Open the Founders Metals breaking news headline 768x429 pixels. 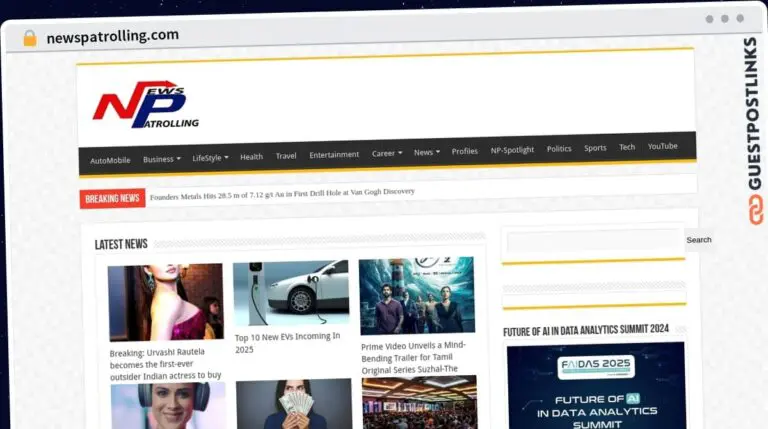click(282, 194)
